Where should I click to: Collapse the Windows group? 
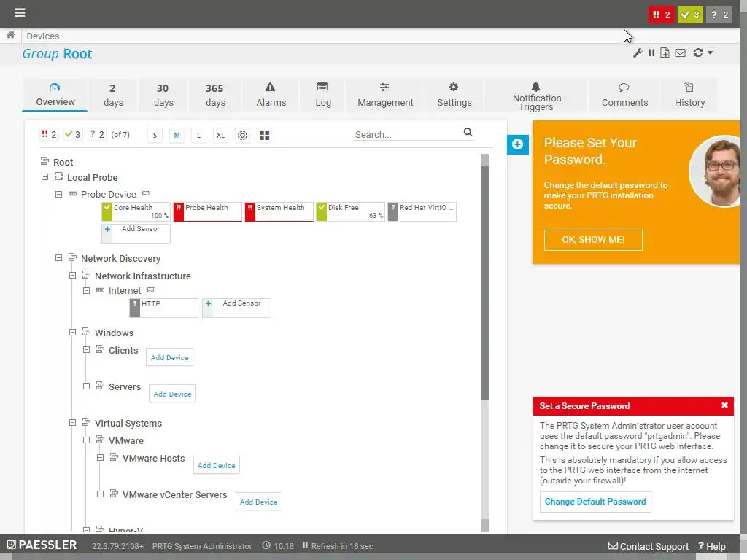pos(72,332)
